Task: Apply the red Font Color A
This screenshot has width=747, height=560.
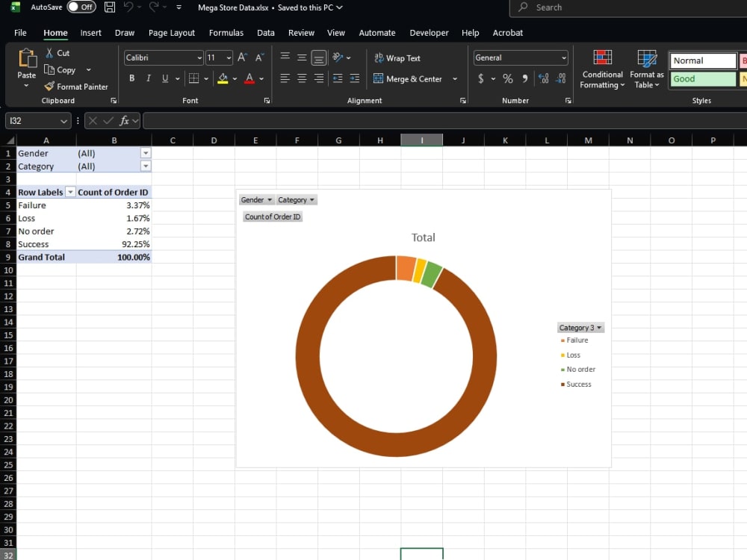Action: [249, 78]
